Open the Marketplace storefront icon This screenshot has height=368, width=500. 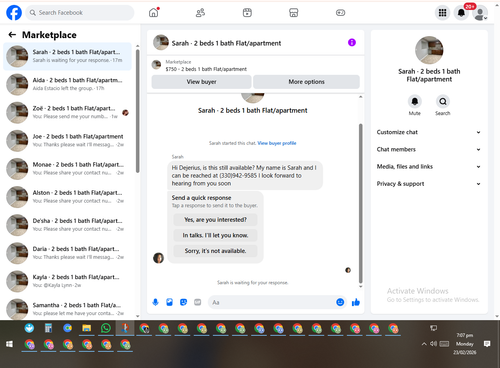coord(294,13)
